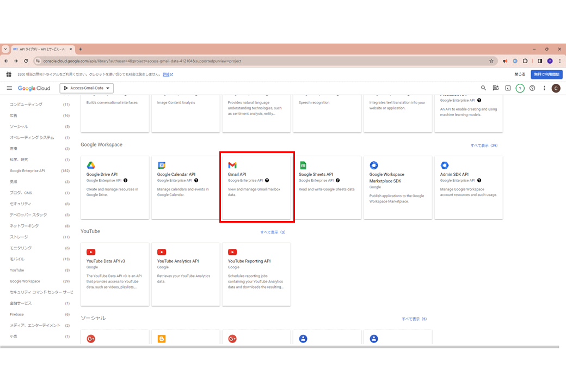Image resolution: width=566 pixels, height=392 pixels.
Task: Open the Access-Gmail-Data project selector dropdown
Action: 87,88
